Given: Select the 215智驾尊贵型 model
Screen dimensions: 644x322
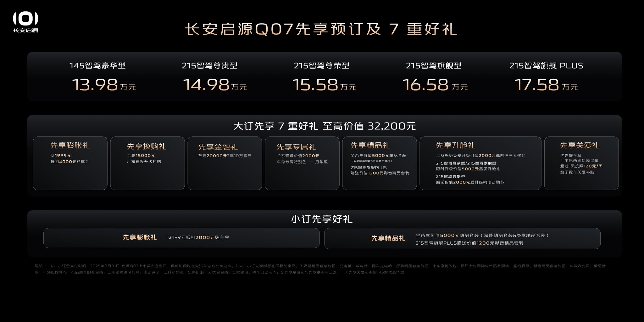Looking at the screenshot, I should click(209, 66).
